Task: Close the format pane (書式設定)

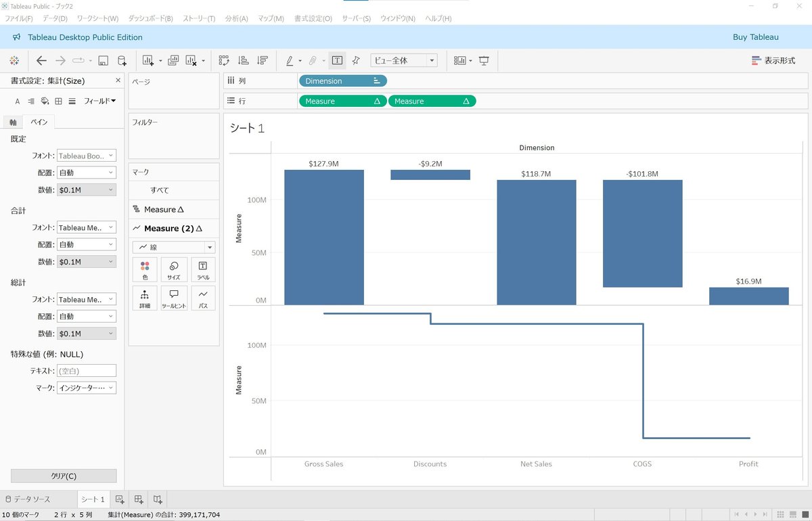Action: click(118, 81)
